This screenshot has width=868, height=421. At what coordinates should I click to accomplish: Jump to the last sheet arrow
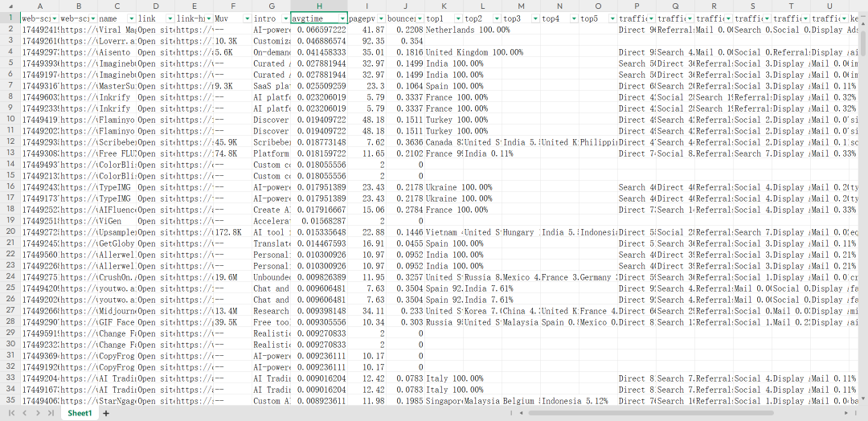pos(51,413)
